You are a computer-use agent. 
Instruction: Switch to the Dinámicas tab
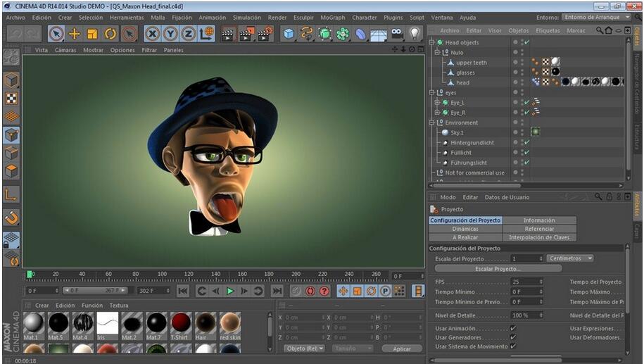point(465,229)
